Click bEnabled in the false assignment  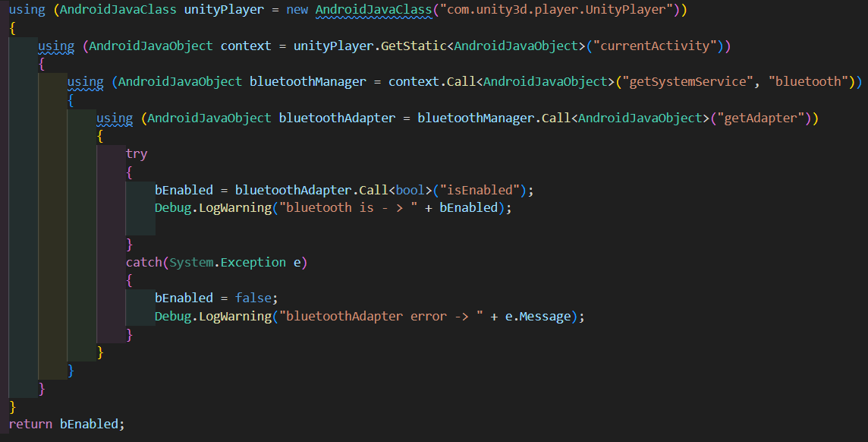pyautogui.click(x=184, y=298)
